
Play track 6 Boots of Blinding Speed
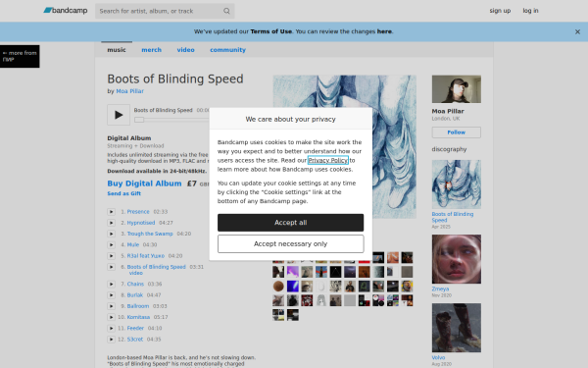pyautogui.click(x=112, y=267)
